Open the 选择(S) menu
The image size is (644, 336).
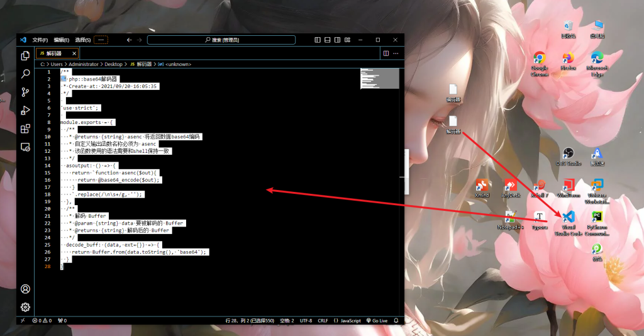point(82,40)
